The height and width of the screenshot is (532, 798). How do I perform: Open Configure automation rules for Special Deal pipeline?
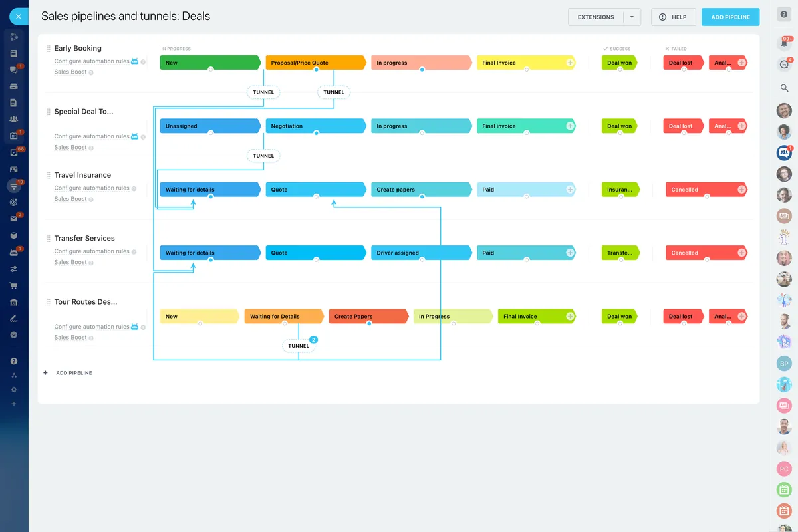(92, 136)
